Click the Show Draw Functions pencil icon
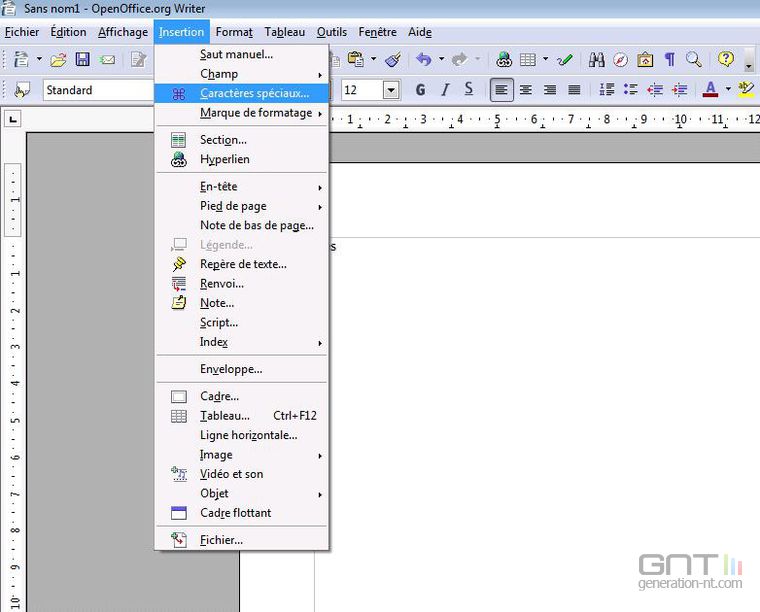Viewport: 760px width, 612px height. tap(565, 60)
